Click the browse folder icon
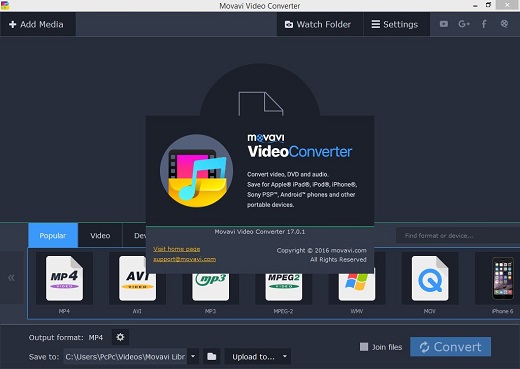 tap(212, 356)
